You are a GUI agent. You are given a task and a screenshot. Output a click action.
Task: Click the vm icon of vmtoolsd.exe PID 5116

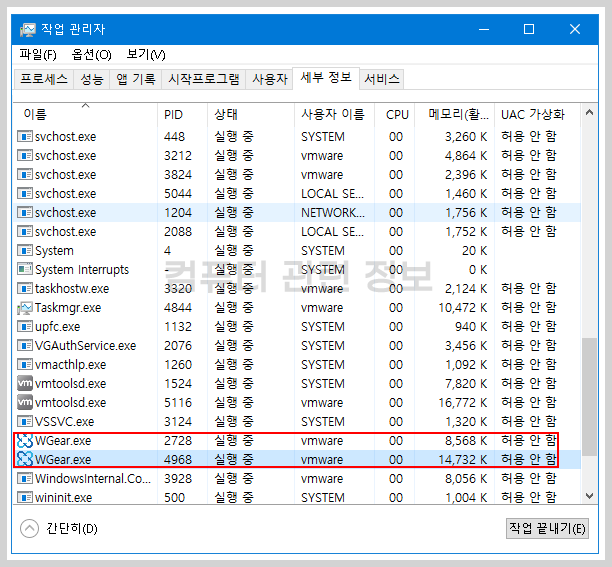point(25,402)
